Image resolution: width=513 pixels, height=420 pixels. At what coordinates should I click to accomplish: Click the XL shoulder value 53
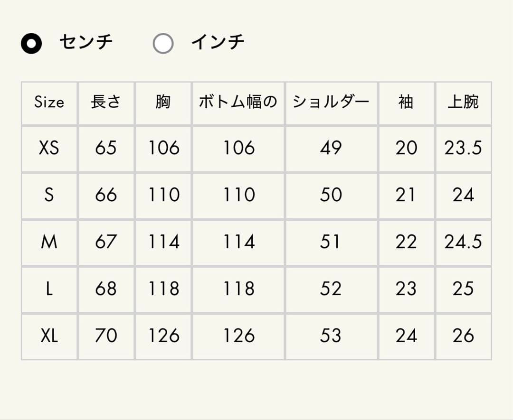click(x=331, y=336)
